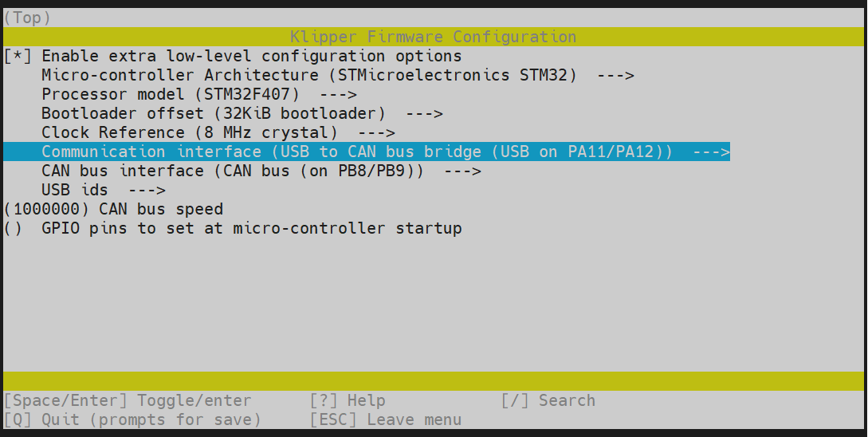Open the Clock Reference 8 MHz crystal option
Viewport: 868px width, 437px height.
(190, 133)
